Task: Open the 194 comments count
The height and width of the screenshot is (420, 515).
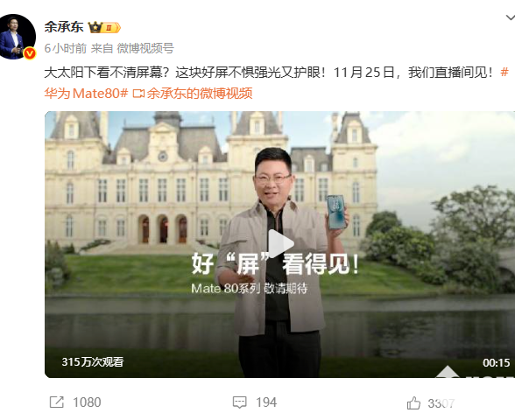Action: click(x=266, y=402)
